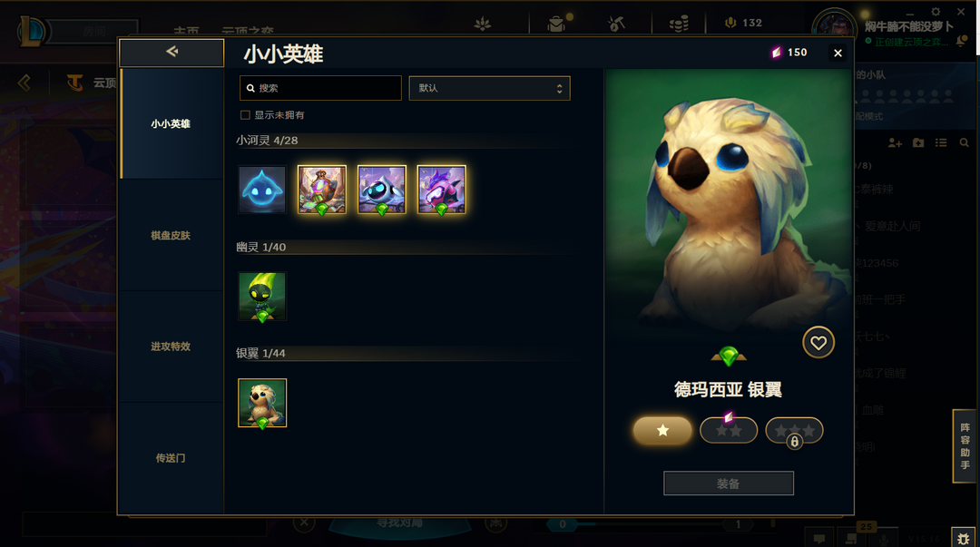Switch to the 棋盘皮肤 tab

pos(171,235)
